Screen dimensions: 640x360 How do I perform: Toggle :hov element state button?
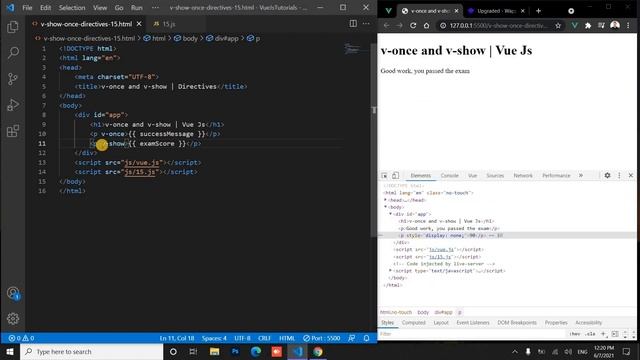(x=575, y=334)
